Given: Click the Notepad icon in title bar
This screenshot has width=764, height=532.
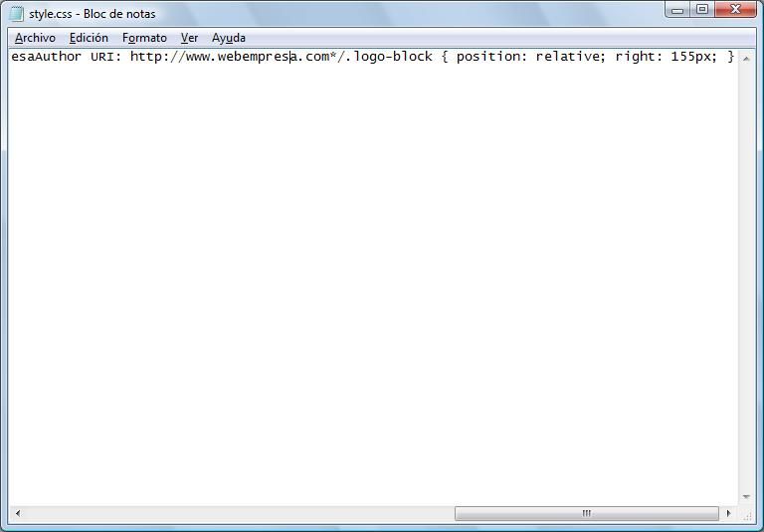Looking at the screenshot, I should pyautogui.click(x=17, y=14).
